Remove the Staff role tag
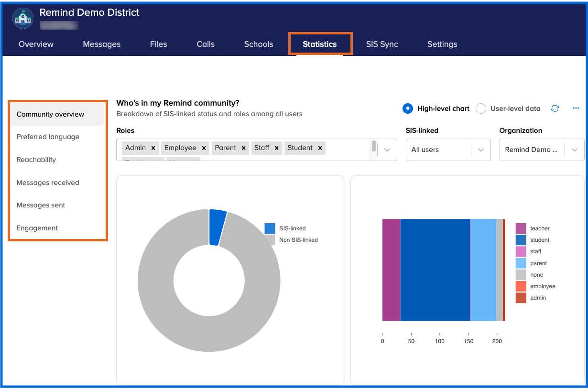 coord(277,148)
